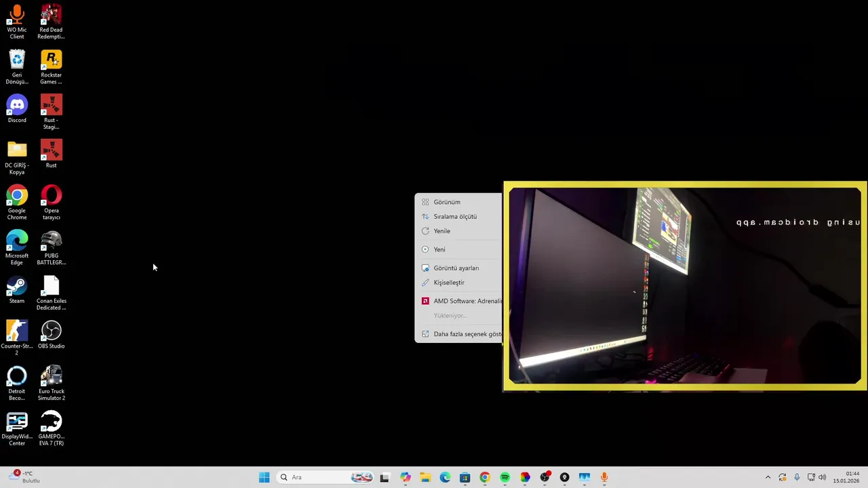The image size is (868, 488).
Task: Open Rockstar Games Launcher shortcut
Action: [51, 67]
